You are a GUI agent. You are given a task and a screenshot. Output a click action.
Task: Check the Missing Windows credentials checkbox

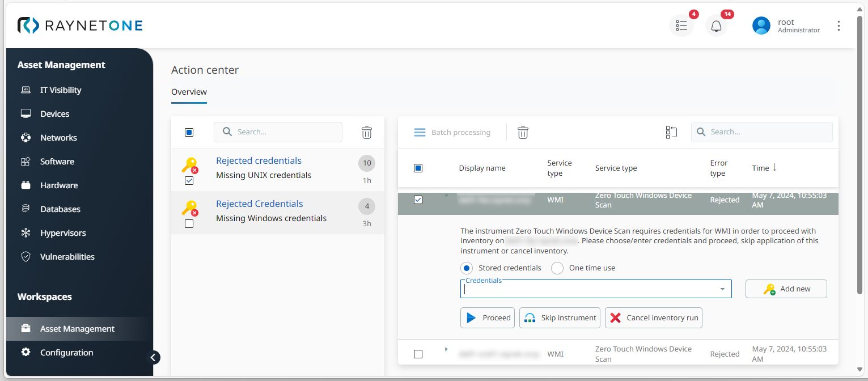click(x=189, y=223)
